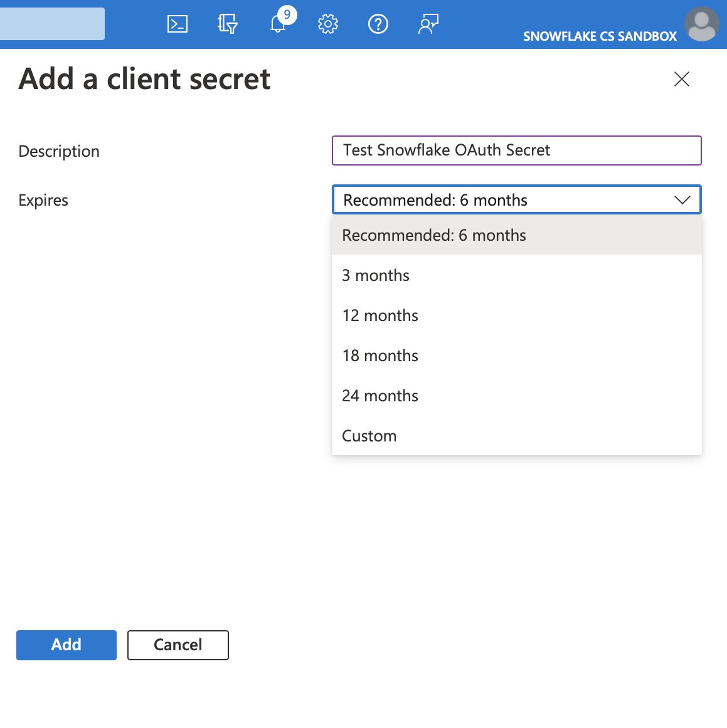Click the SNOWFLAKE CS SANDBOX directory label
The width and height of the screenshot is (727, 728).
(x=600, y=36)
